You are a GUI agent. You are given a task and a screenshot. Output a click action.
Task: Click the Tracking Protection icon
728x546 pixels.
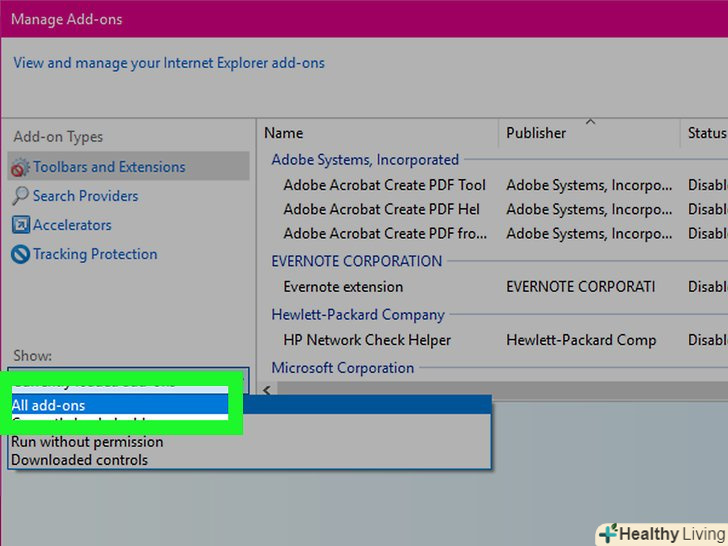20,254
